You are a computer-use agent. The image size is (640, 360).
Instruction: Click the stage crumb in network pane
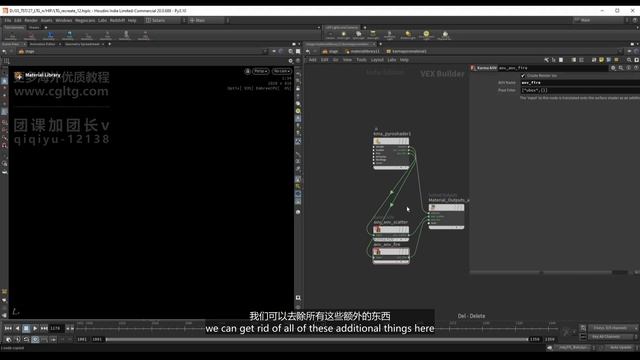(x=330, y=51)
